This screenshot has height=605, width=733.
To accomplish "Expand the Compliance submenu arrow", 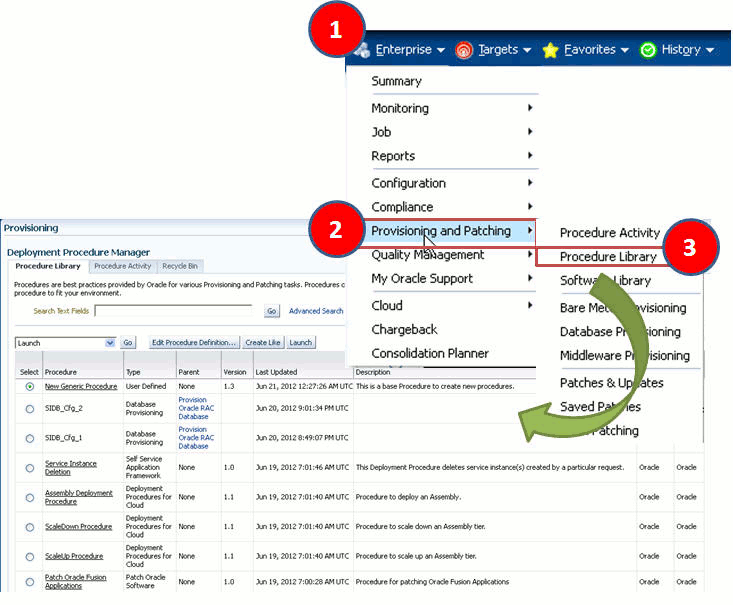I will pos(530,207).
